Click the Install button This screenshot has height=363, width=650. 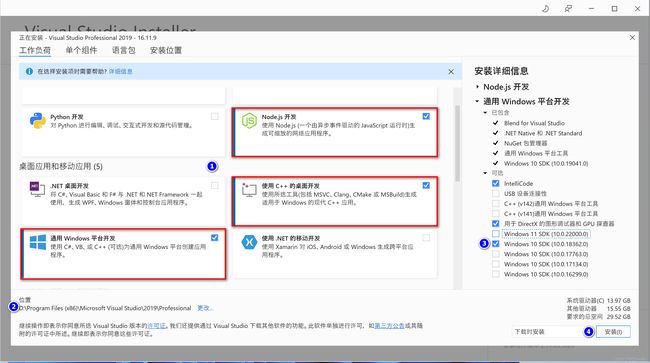click(613, 332)
